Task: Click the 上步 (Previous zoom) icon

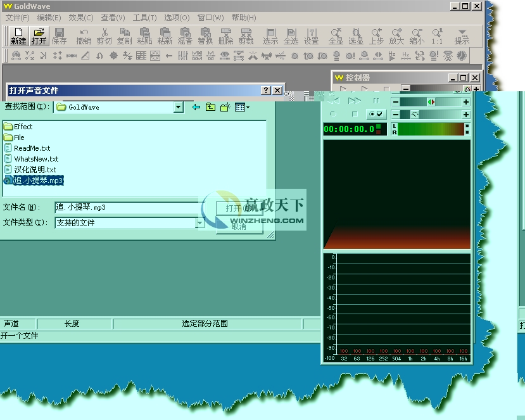Action: point(376,36)
